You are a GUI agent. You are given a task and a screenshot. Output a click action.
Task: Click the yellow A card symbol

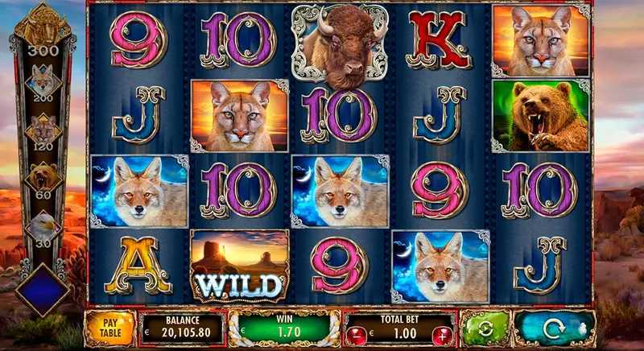click(x=138, y=266)
